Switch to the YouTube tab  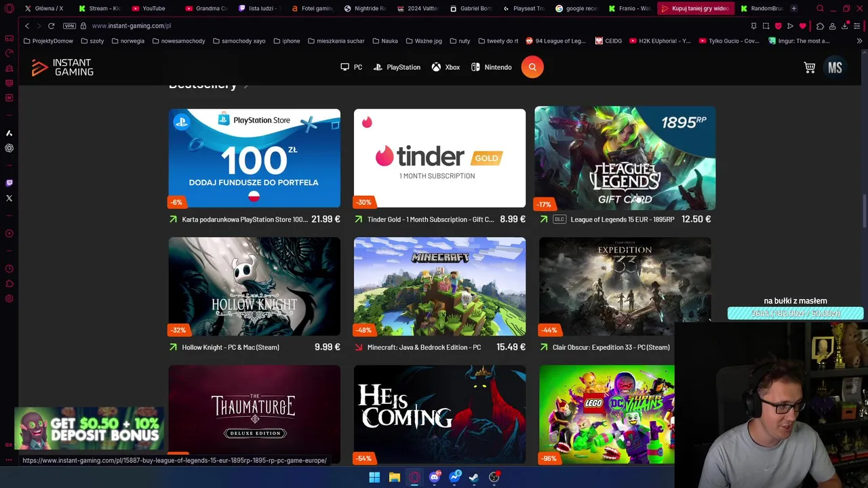(x=148, y=9)
